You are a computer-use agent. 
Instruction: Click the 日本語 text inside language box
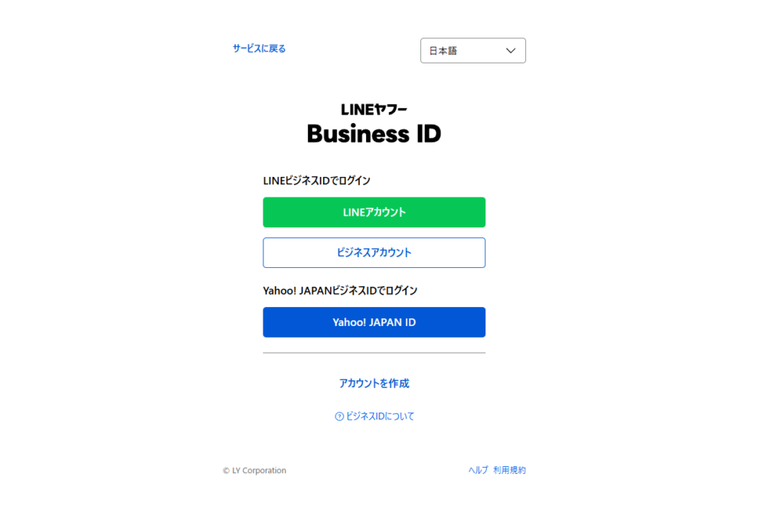point(443,51)
